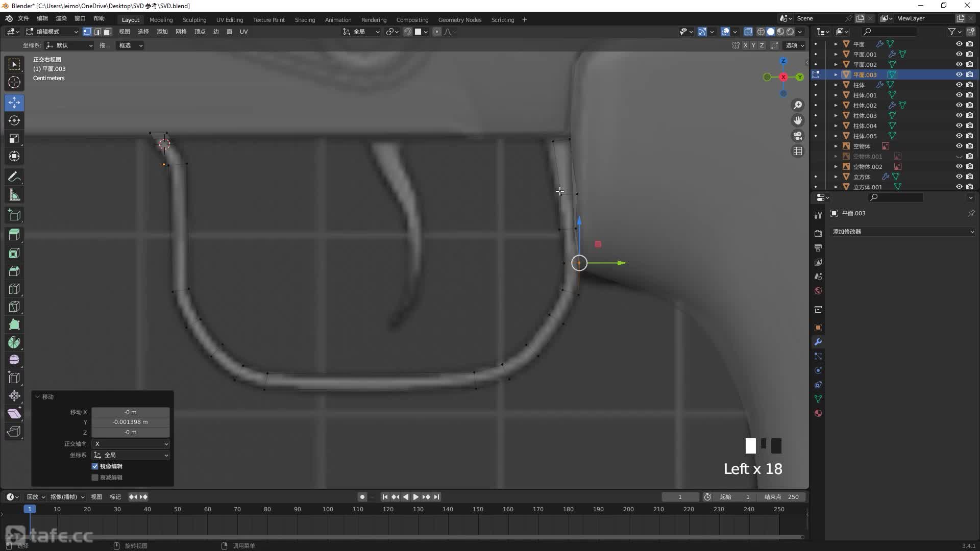The image size is (980, 551).
Task: Toggle snapping magnet button
Action: 408,32
